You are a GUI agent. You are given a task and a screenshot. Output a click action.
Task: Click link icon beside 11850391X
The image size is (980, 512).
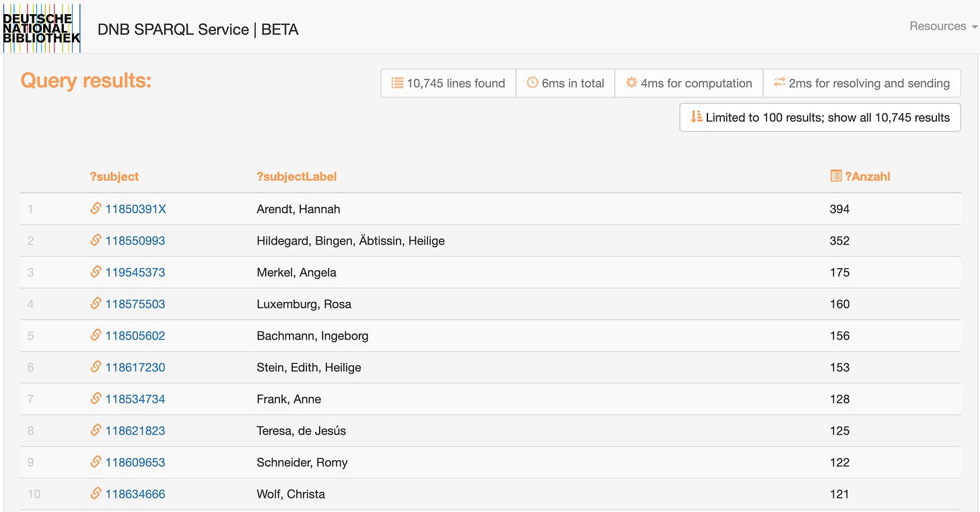96,209
